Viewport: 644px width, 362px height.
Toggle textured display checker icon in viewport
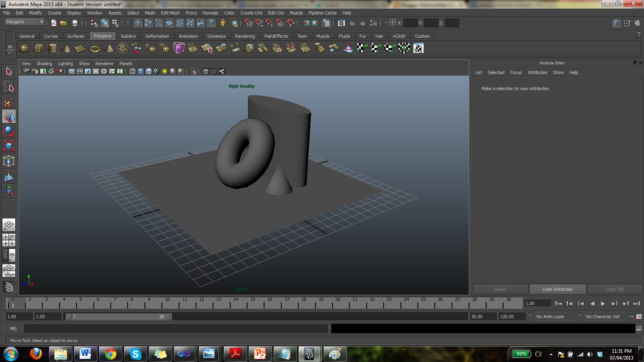click(157, 71)
